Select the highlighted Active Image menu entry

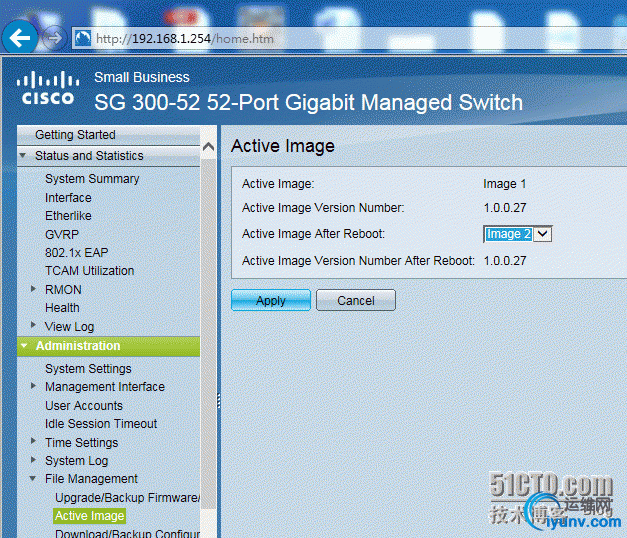pyautogui.click(x=89, y=516)
